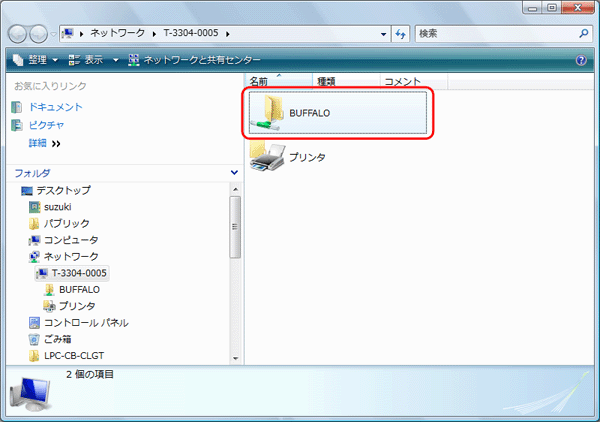The image size is (600, 422).
Task: Maximize the explorer window
Action: tap(551, 7)
